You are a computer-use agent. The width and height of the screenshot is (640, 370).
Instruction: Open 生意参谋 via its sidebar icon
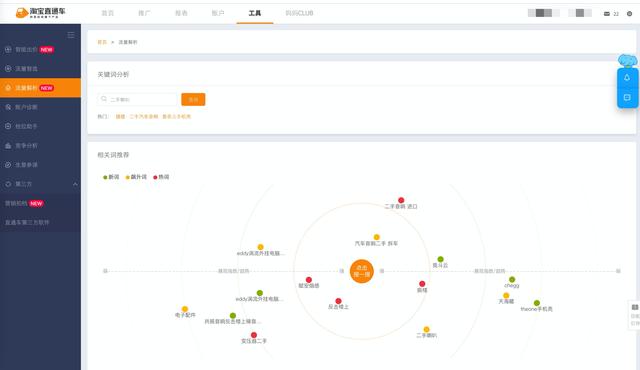tap(8, 165)
